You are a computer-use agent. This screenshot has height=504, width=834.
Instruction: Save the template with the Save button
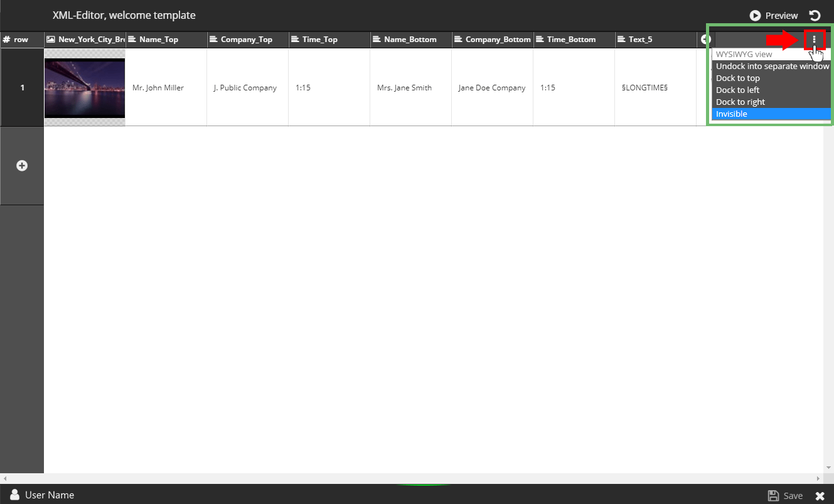[x=786, y=495]
